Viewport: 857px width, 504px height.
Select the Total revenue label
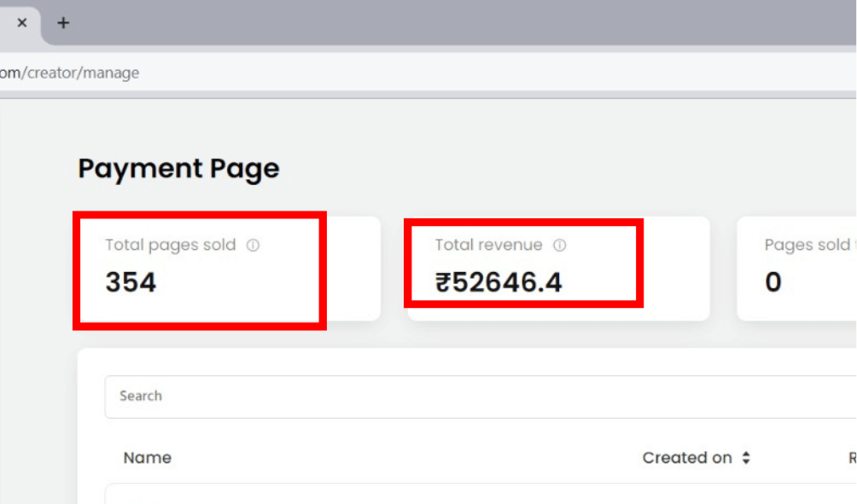click(488, 246)
